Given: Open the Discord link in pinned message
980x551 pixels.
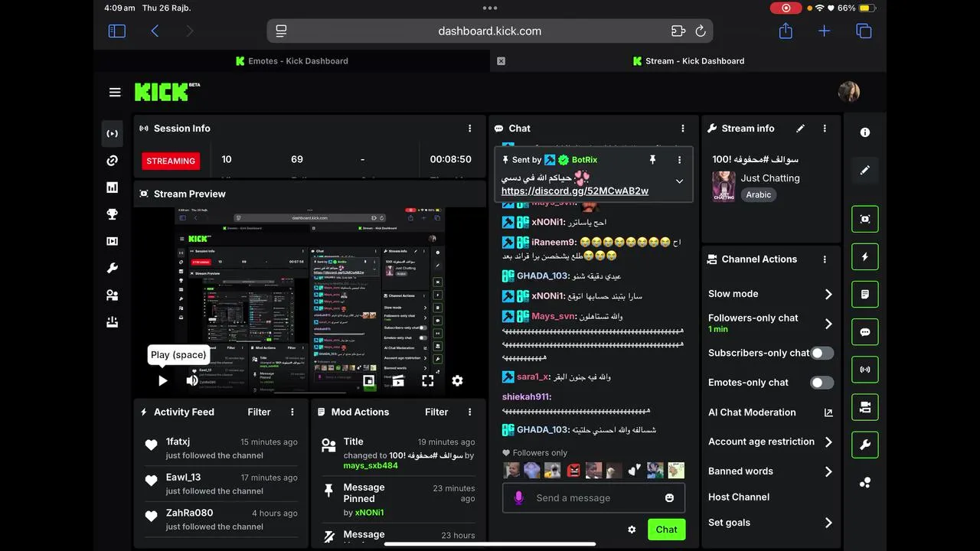Looking at the screenshot, I should tap(575, 191).
